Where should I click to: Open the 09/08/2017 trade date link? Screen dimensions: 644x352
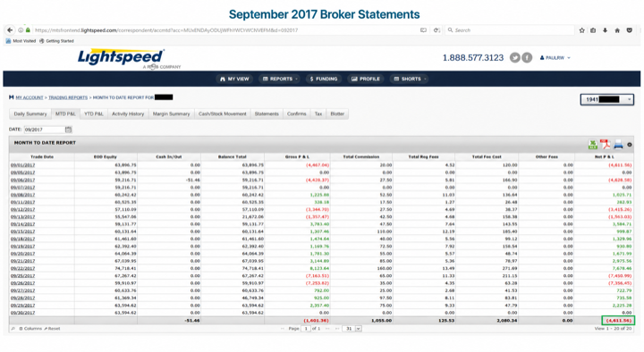coord(22,195)
